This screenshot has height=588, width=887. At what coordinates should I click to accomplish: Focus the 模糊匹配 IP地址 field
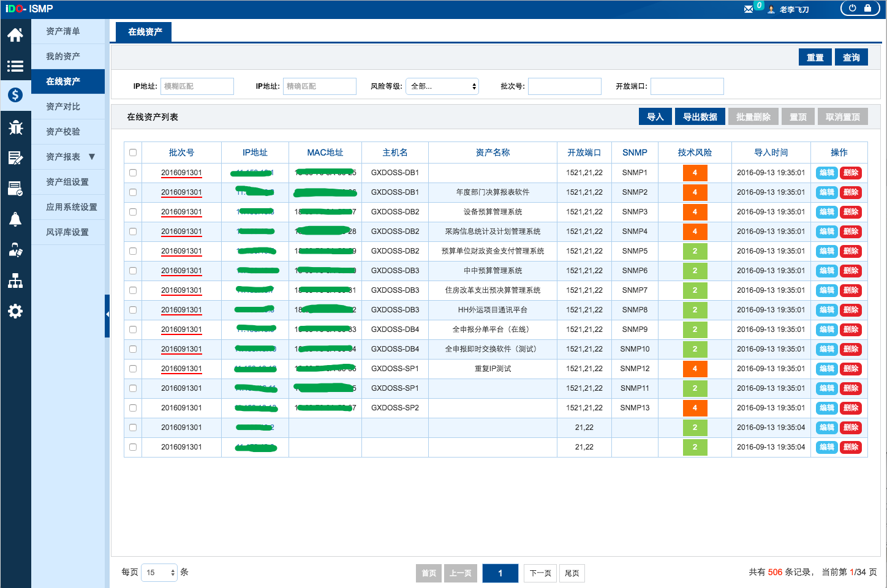(197, 86)
